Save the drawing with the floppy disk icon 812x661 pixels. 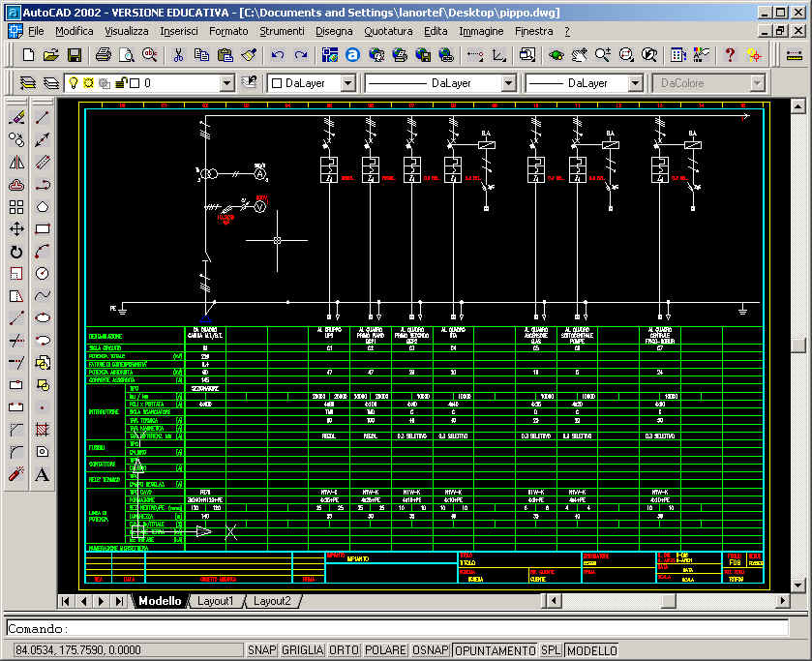point(75,55)
